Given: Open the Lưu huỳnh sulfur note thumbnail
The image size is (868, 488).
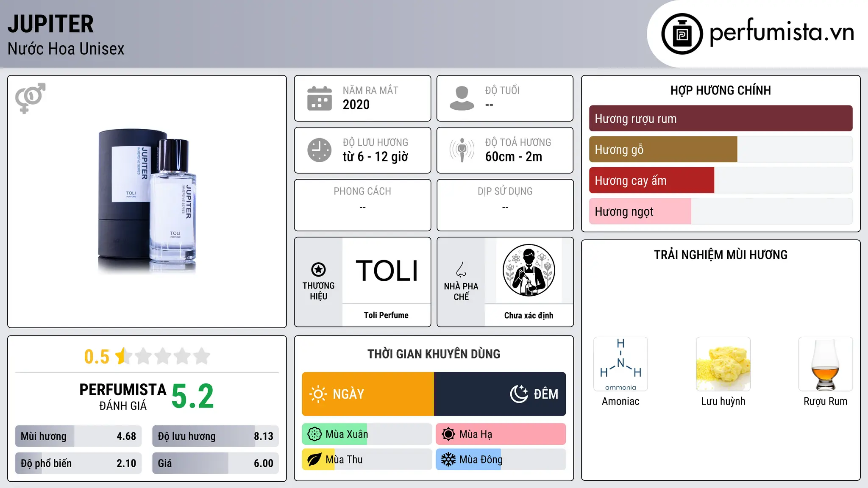Looking at the screenshot, I should click(723, 364).
